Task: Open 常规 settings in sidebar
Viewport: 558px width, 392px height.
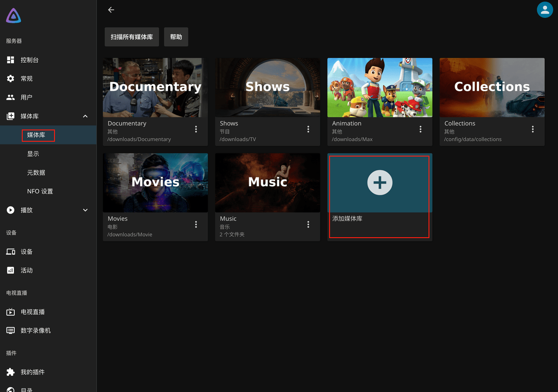Action: tap(48, 78)
